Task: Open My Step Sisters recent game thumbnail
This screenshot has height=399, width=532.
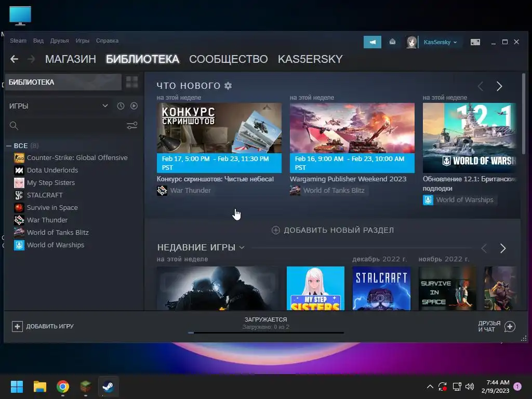Action: 315,288
